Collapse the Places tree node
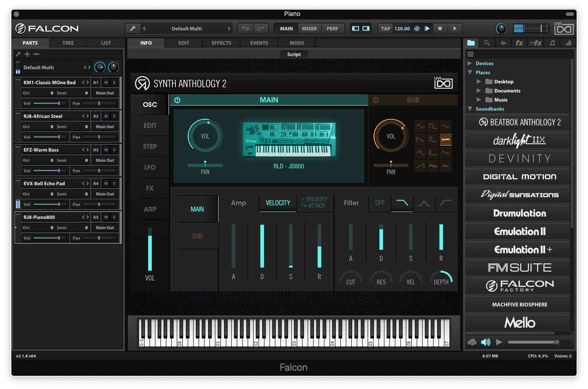Image resolution: width=588 pixels, height=389 pixels. point(469,72)
